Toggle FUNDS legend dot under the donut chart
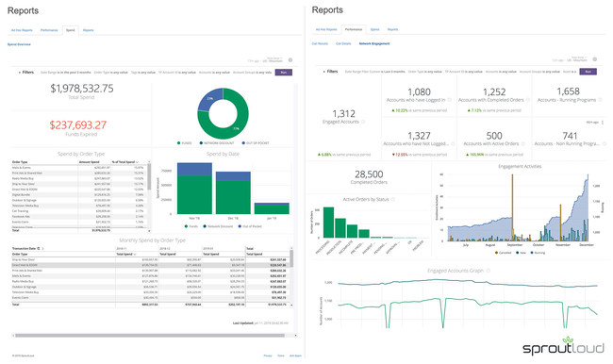This screenshot has width=613, height=364. click(x=179, y=143)
